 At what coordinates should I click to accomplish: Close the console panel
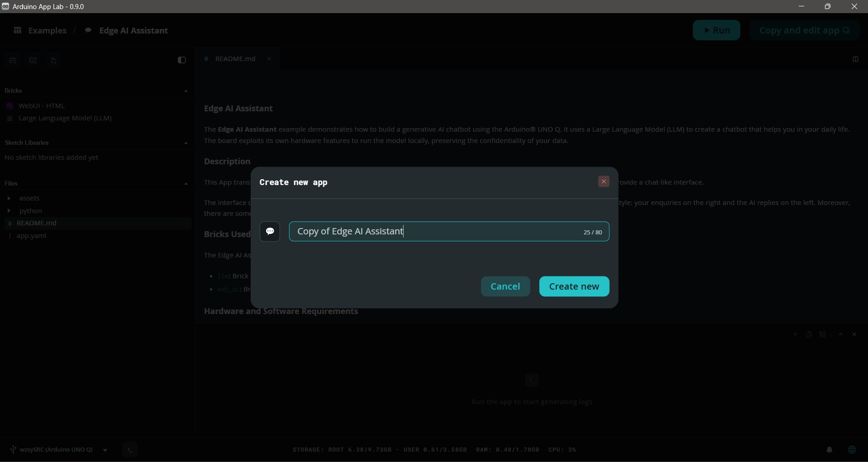tap(854, 334)
